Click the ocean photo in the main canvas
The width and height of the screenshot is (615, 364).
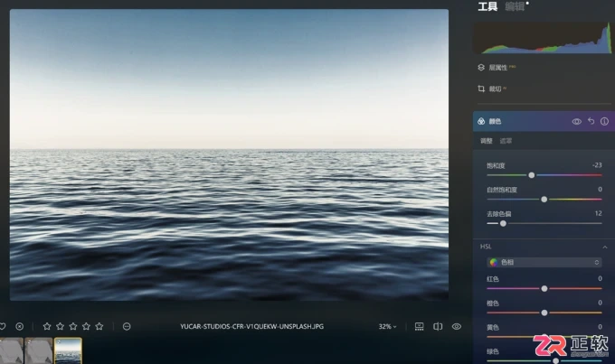click(229, 154)
